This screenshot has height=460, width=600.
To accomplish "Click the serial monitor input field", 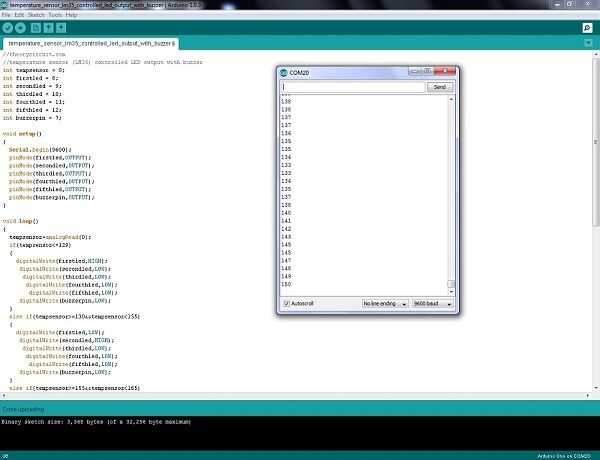I will coord(353,87).
